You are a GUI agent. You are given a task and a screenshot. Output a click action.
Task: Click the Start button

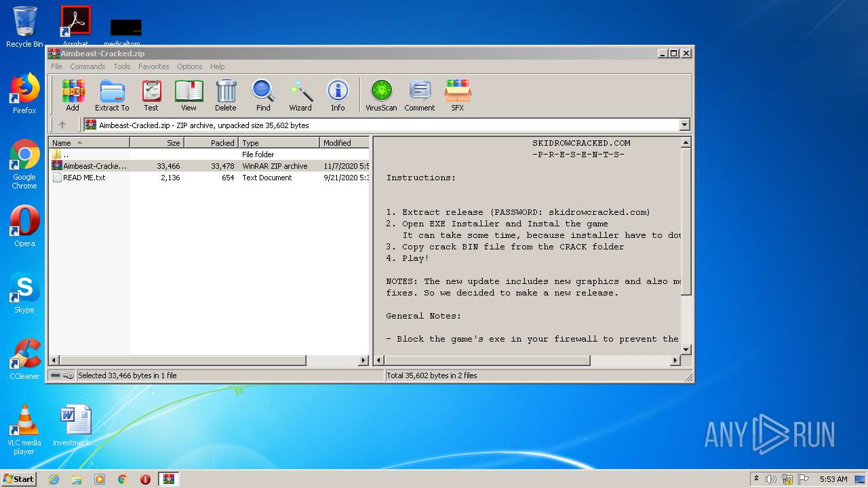coord(18,479)
